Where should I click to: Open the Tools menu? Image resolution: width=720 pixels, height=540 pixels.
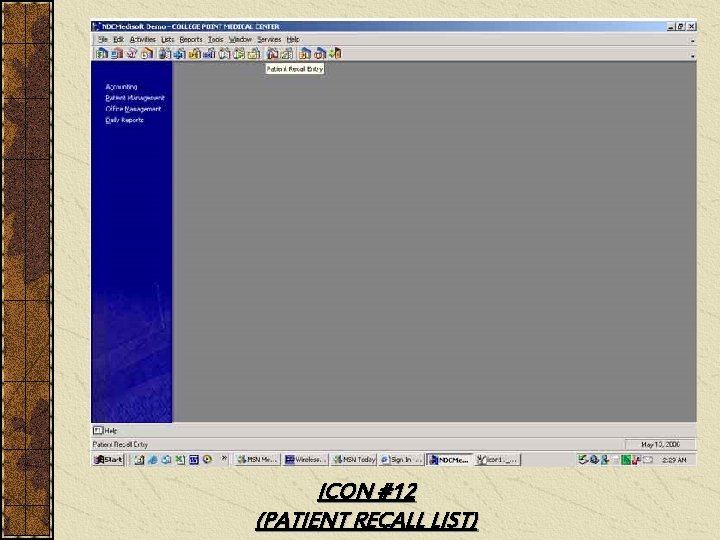tap(215, 39)
